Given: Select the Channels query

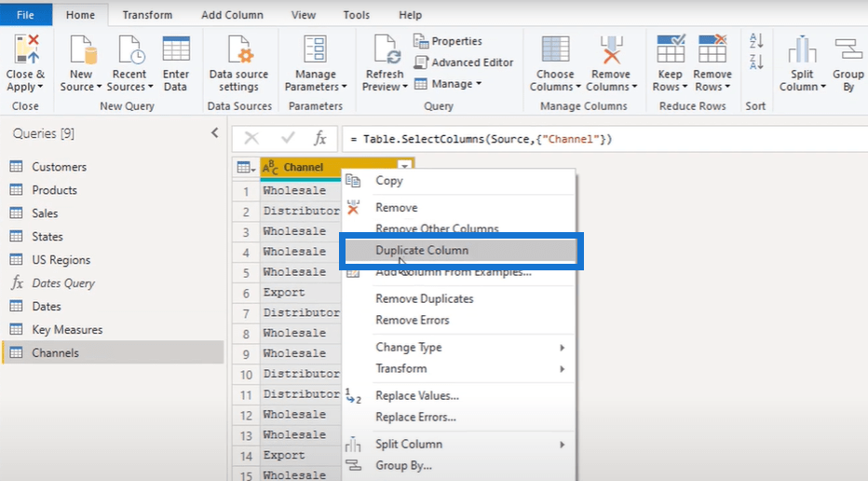Looking at the screenshot, I should 113,353.
